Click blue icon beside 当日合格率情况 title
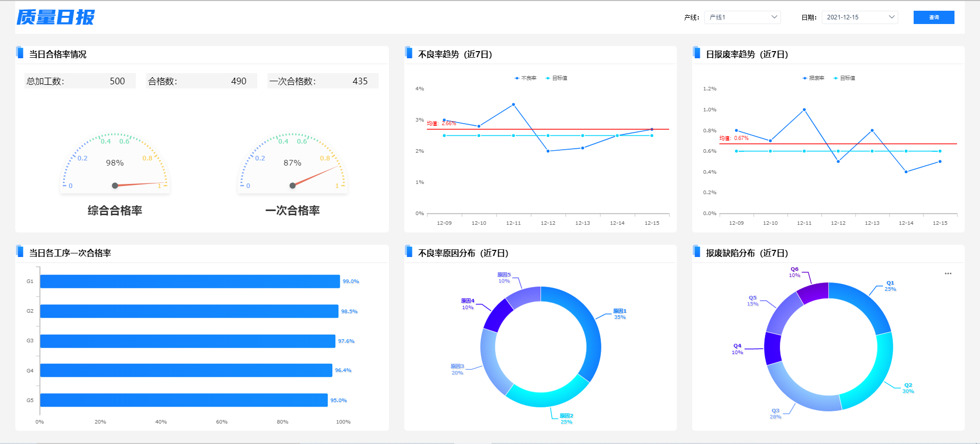 point(20,52)
